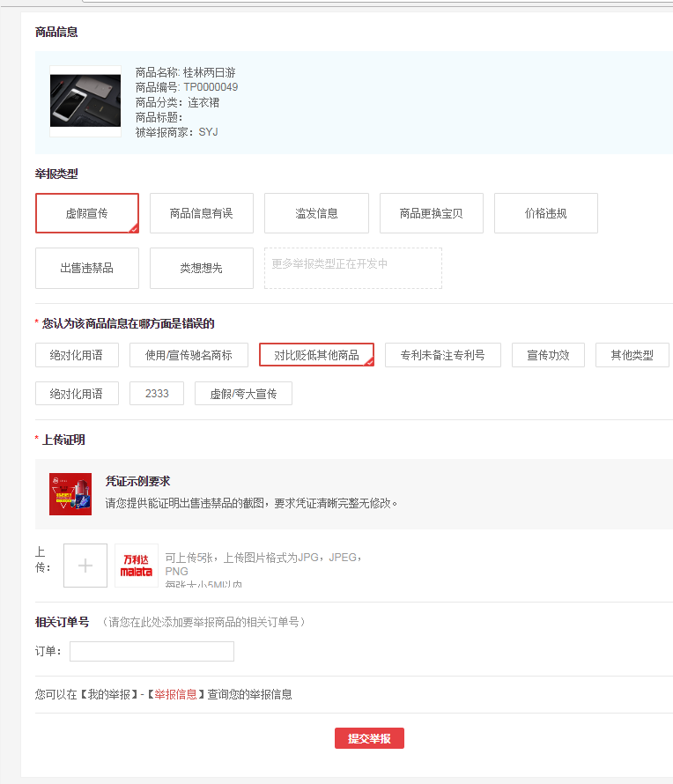View the red proof example image

tap(70, 494)
